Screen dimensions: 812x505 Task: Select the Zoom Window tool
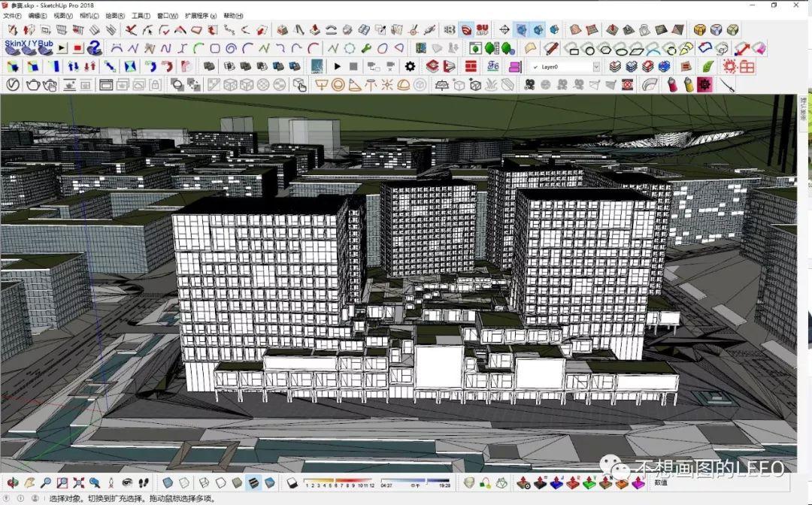pyautogui.click(x=62, y=482)
